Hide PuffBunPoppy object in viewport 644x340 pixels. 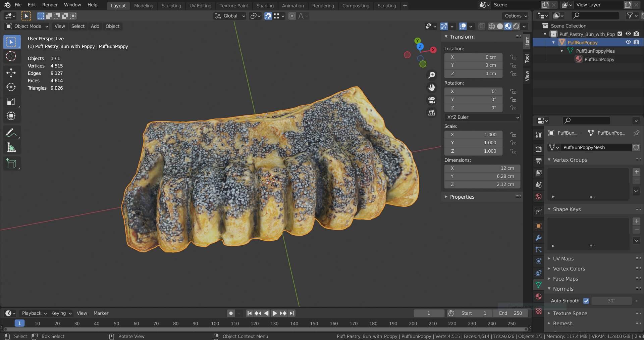point(628,42)
